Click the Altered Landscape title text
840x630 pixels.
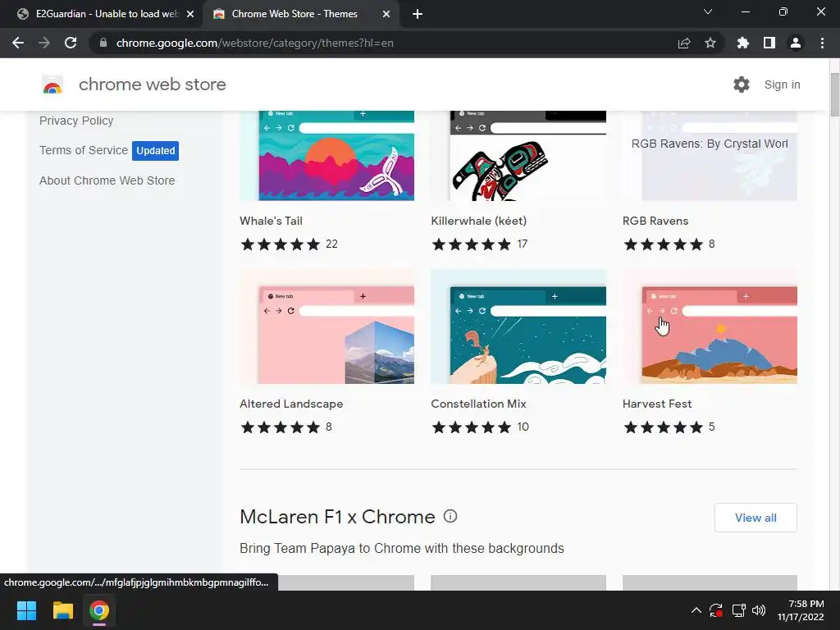pos(291,404)
